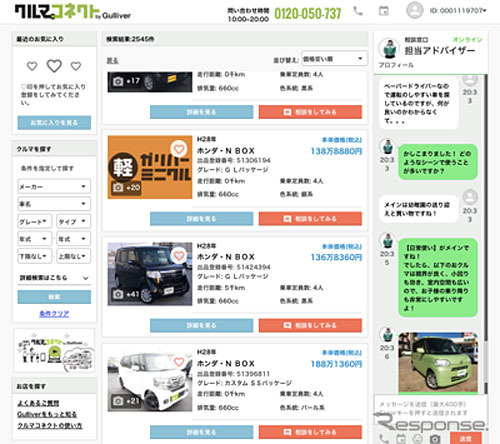
Task: Click 相談をしてみる for the 138万8880円 N BOX
Action: coord(310,219)
